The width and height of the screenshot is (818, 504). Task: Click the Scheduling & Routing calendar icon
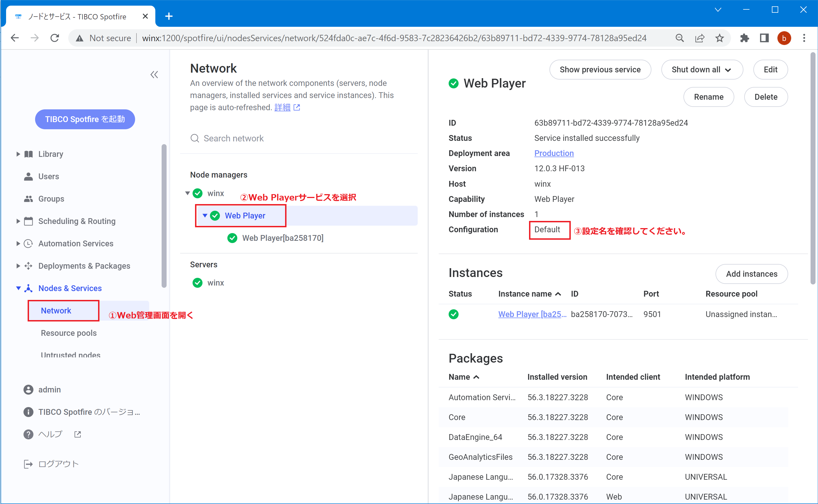click(x=29, y=221)
